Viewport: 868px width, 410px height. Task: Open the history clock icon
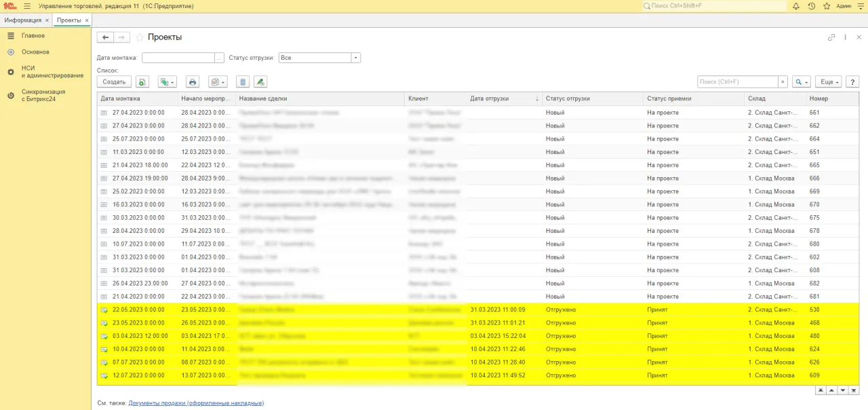pyautogui.click(x=812, y=6)
